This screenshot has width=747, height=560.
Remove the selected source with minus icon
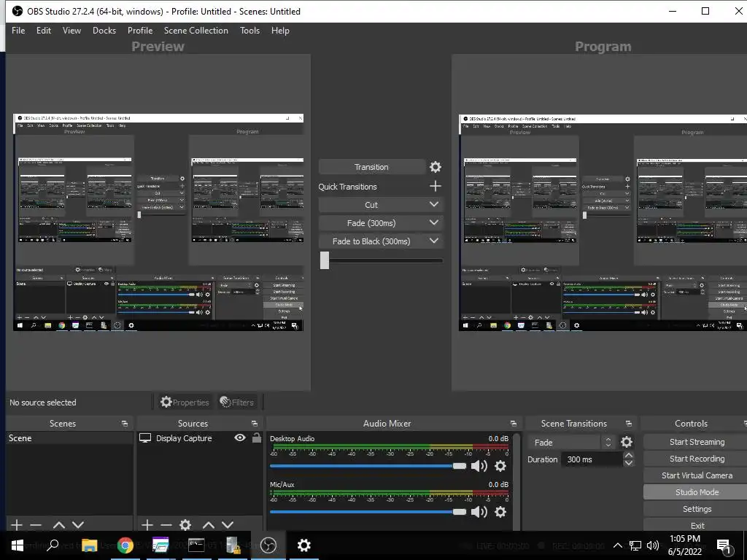coord(166,525)
